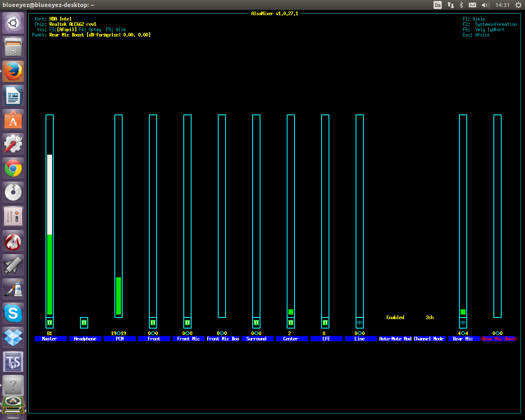The image size is (525, 420).
Task: Click F6 Vælg lydkort entry
Action: pyautogui.click(x=484, y=30)
